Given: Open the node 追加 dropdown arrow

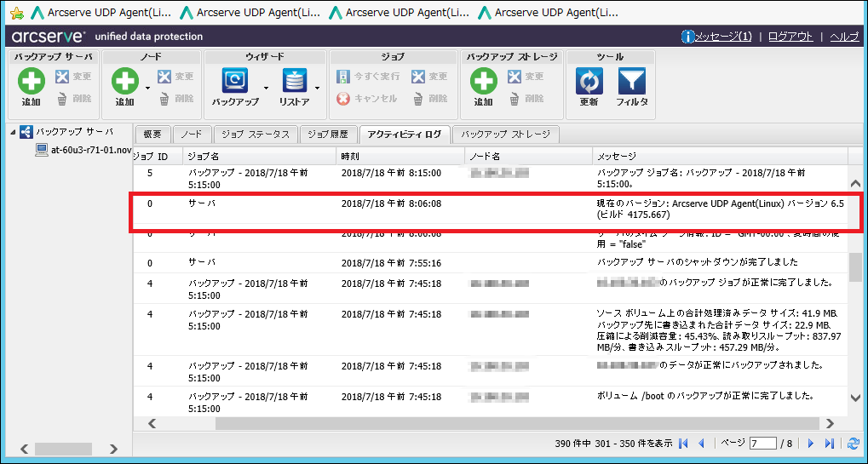Looking at the screenshot, I should click(148, 88).
